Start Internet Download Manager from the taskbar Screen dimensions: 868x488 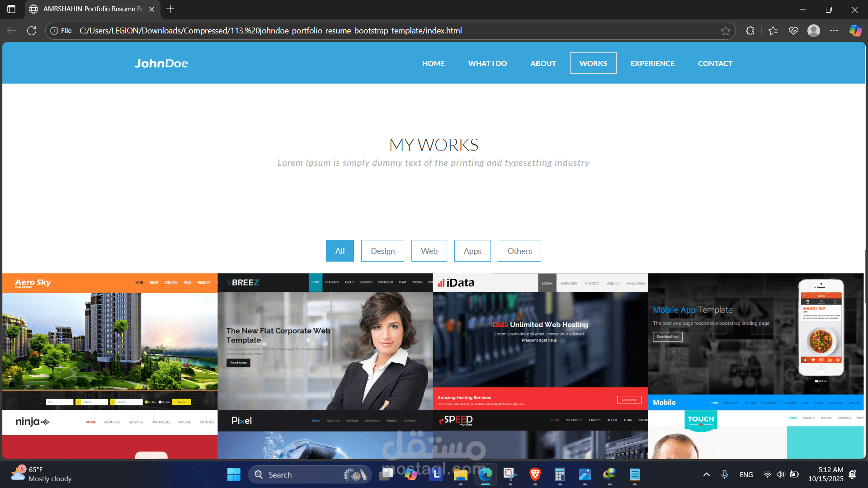[x=609, y=474]
